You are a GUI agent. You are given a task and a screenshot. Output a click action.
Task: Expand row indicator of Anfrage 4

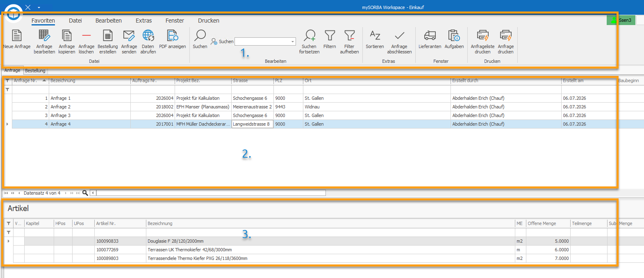[x=7, y=124]
